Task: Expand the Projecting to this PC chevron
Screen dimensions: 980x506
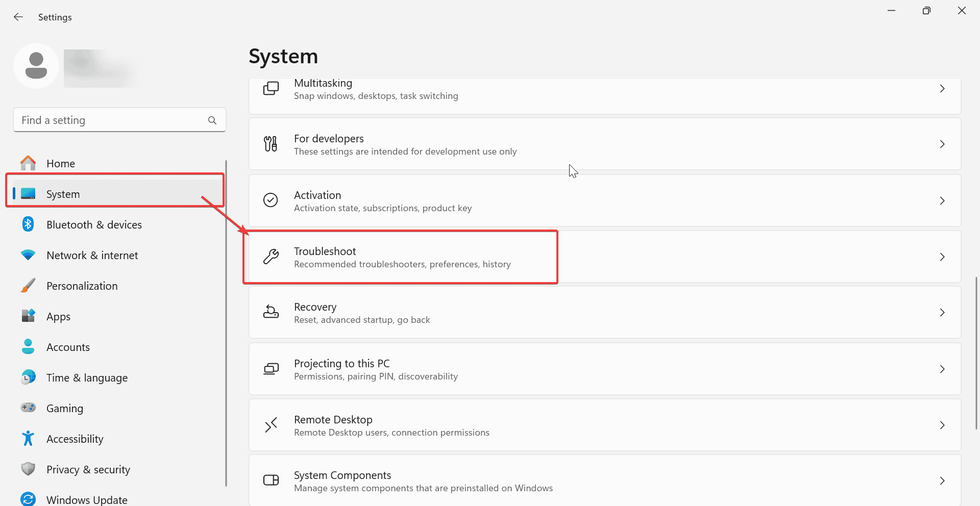Action: [942, 369]
